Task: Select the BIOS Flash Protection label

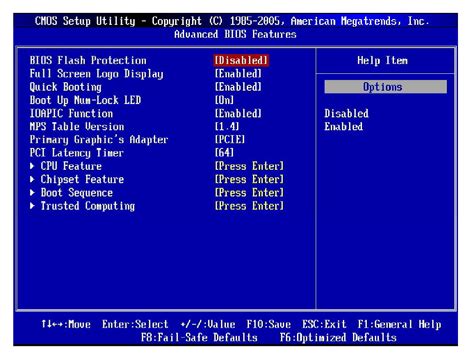Action: 88,61
